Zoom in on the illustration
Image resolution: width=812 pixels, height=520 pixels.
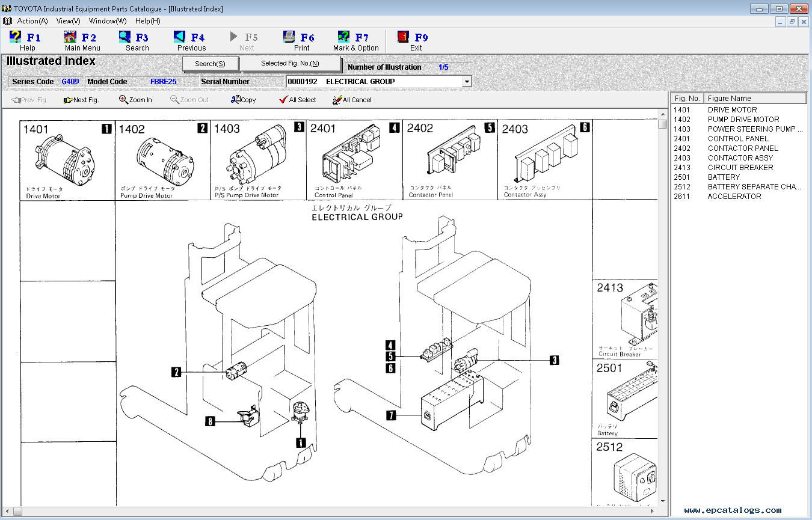click(x=135, y=100)
